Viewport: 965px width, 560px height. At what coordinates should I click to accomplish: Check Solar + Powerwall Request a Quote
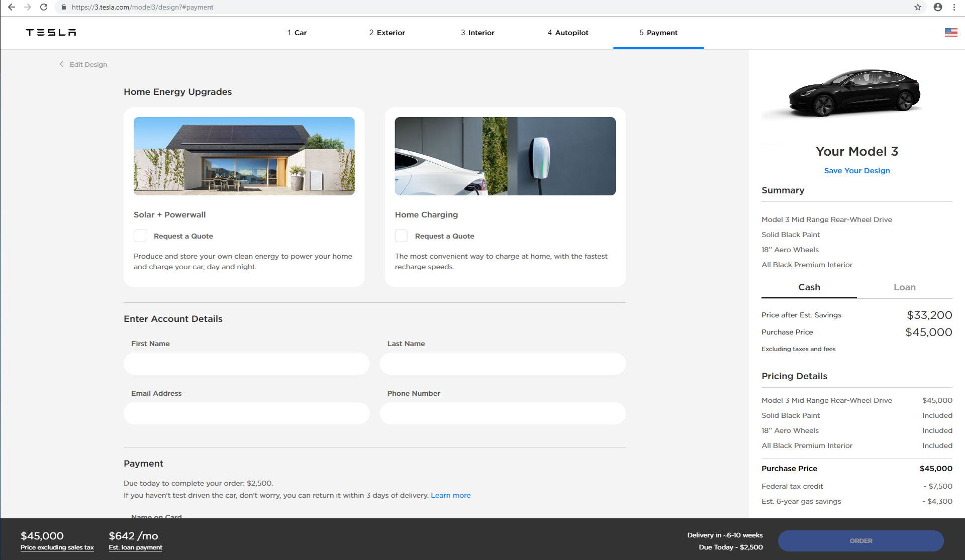tap(140, 236)
